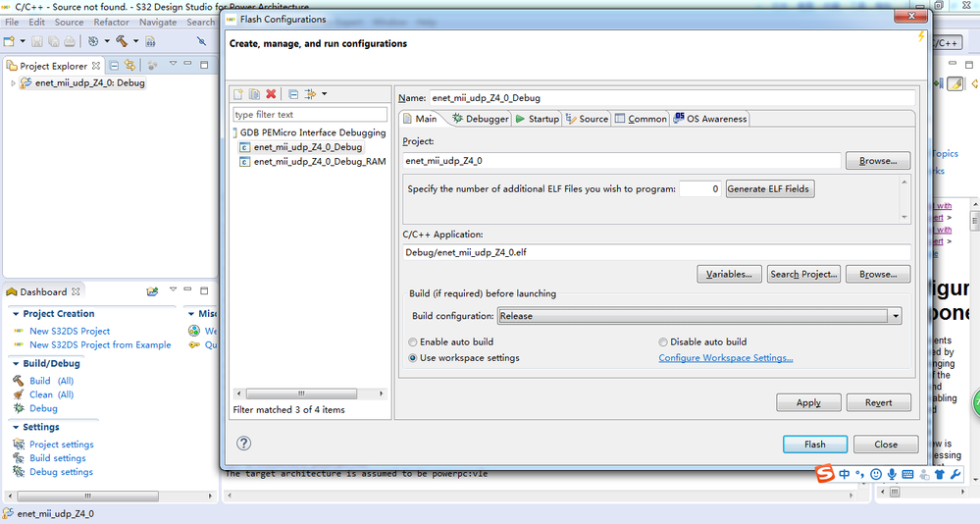Open New S32DS Project from Example link

click(100, 345)
